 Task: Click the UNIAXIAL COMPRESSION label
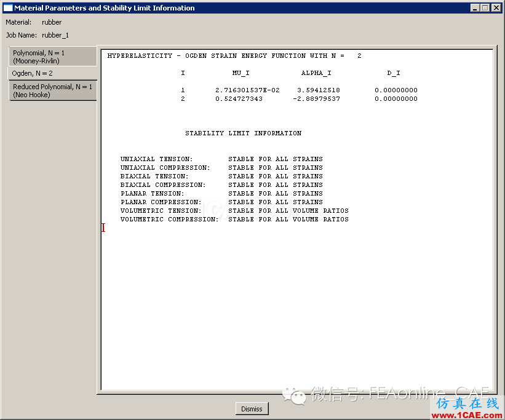point(165,168)
